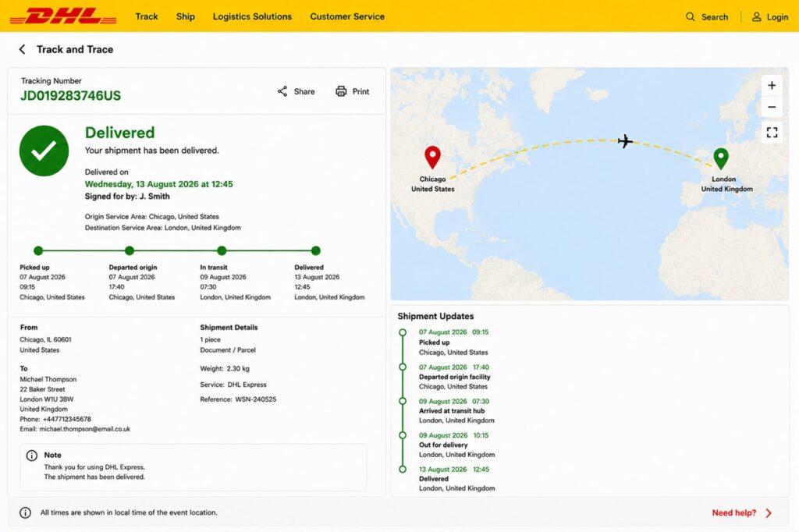Zoom in on the map
799x532 pixels.
coord(772,85)
